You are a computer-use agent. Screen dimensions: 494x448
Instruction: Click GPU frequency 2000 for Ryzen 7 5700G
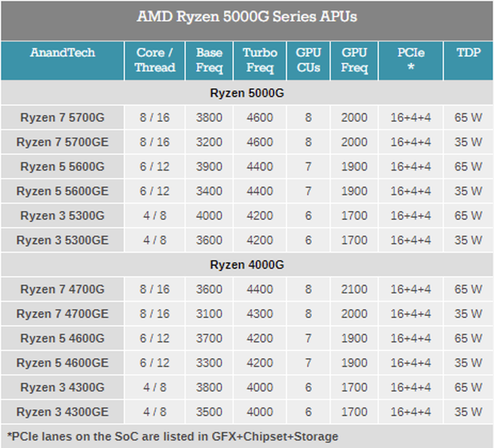(x=355, y=118)
